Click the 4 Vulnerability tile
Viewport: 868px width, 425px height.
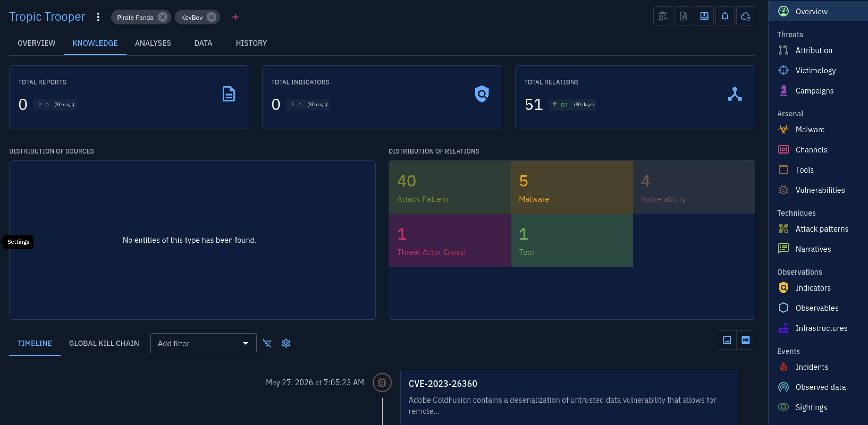694,187
